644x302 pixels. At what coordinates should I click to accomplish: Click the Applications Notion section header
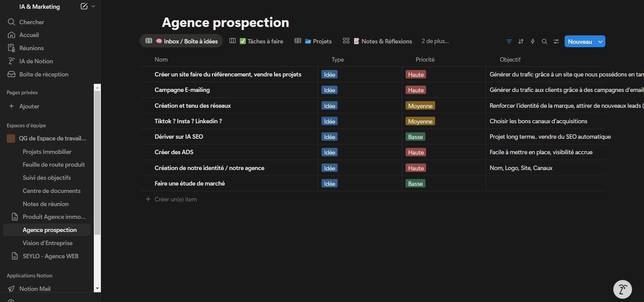pyautogui.click(x=30, y=276)
